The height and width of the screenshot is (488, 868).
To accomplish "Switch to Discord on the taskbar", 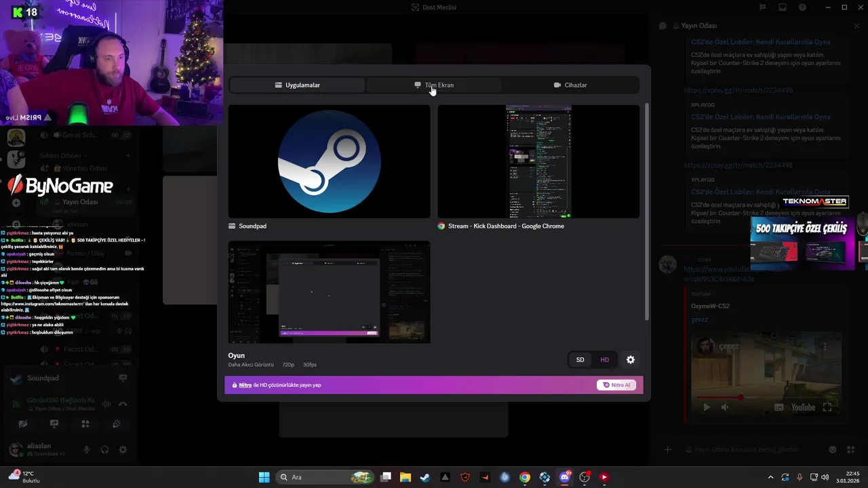I will click(x=564, y=477).
